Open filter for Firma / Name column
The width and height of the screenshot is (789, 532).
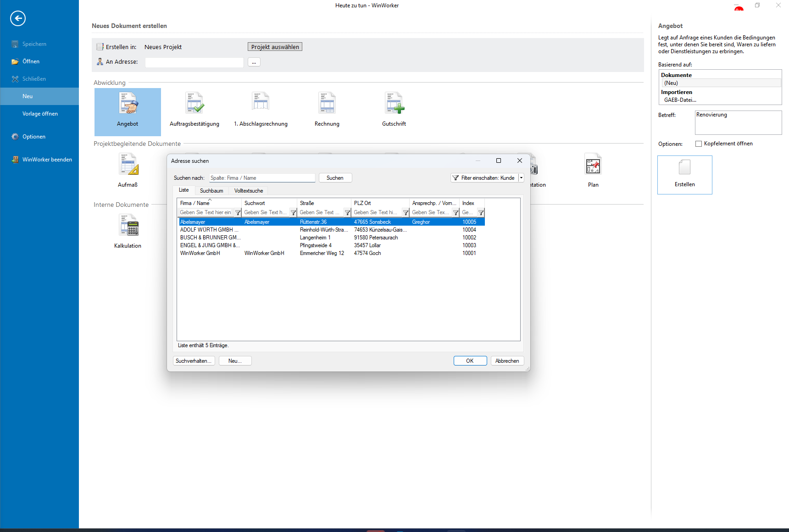[238, 213]
